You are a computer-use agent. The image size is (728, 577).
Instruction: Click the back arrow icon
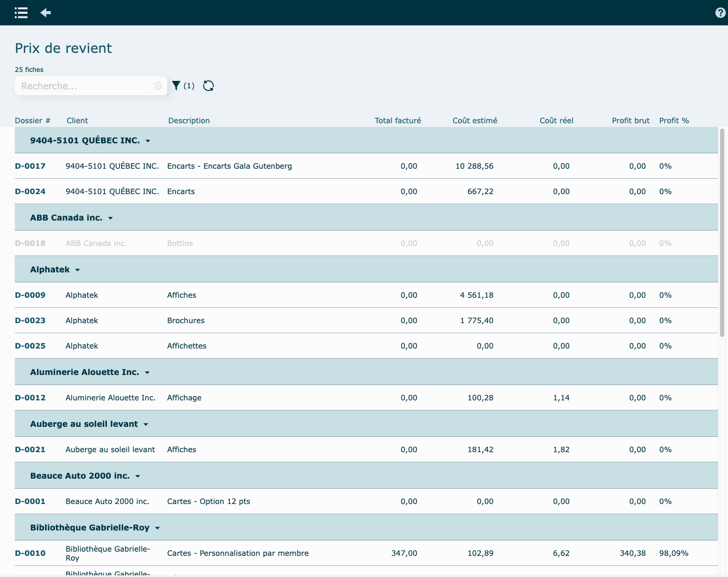click(46, 13)
